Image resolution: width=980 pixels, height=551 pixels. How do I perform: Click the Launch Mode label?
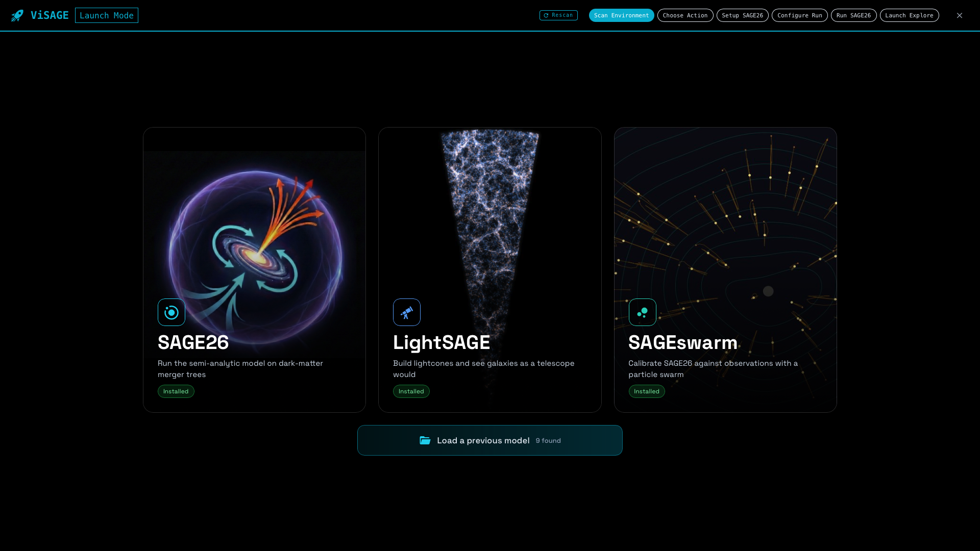point(107,15)
